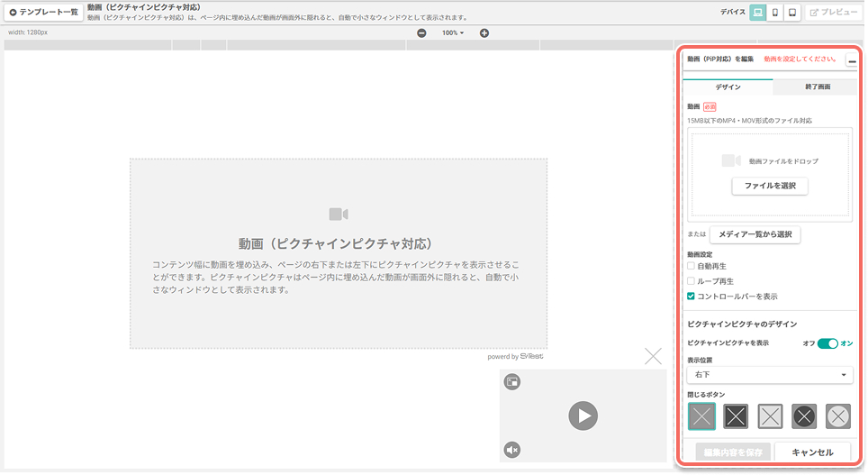The image size is (868, 475).
Task: Click the powered by Sitest link
Action: pyautogui.click(x=515, y=356)
